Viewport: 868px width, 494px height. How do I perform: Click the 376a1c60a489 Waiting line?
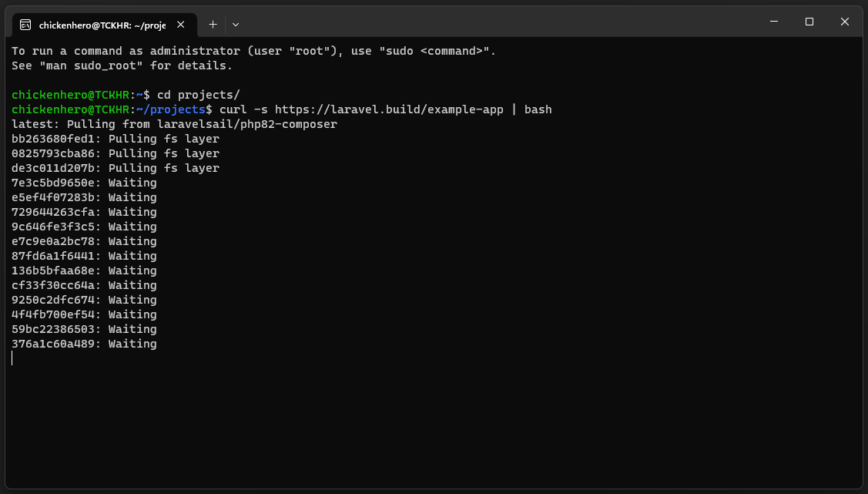click(x=83, y=344)
